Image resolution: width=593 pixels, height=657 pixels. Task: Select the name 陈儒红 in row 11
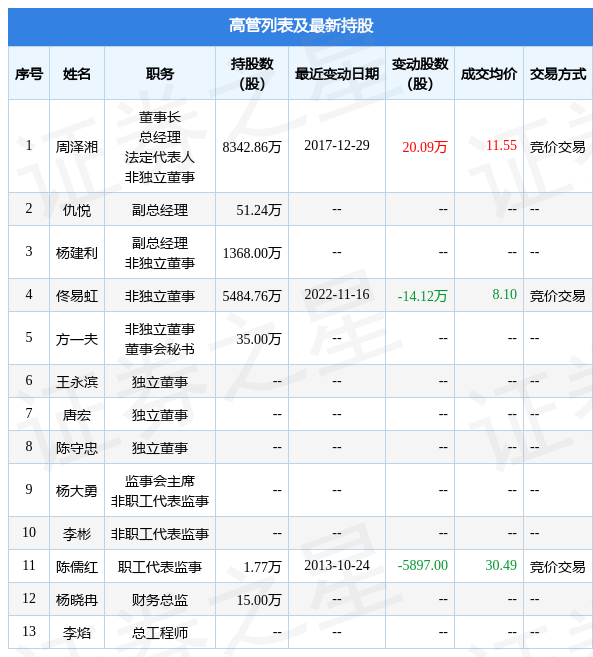click(x=77, y=566)
